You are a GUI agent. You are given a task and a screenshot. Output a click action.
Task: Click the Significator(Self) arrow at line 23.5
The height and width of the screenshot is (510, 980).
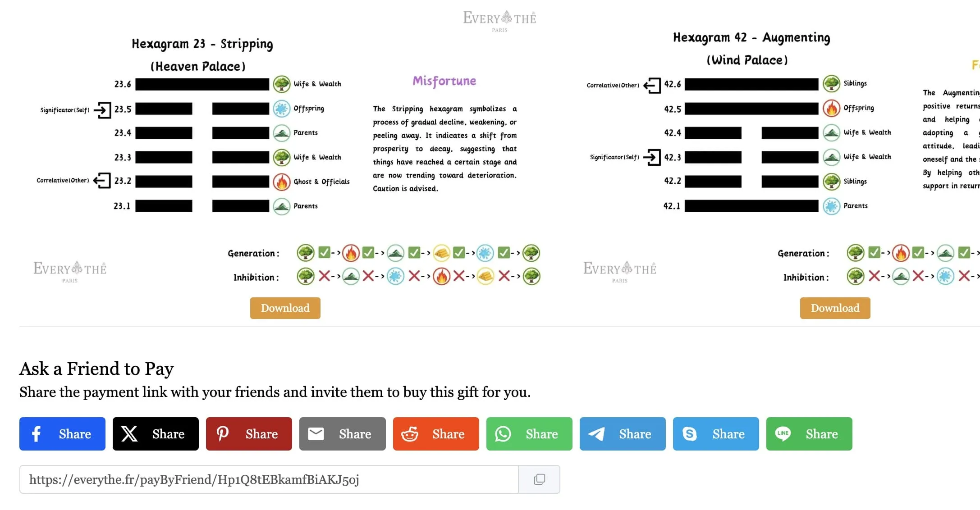click(103, 109)
